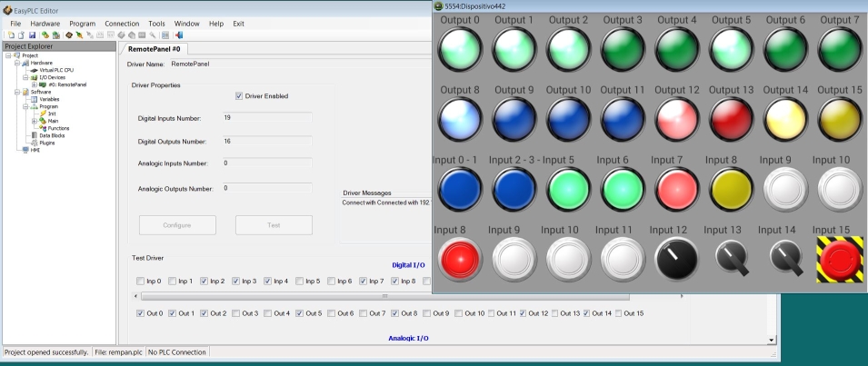Enable the Out 3 test checkbox

236,313
